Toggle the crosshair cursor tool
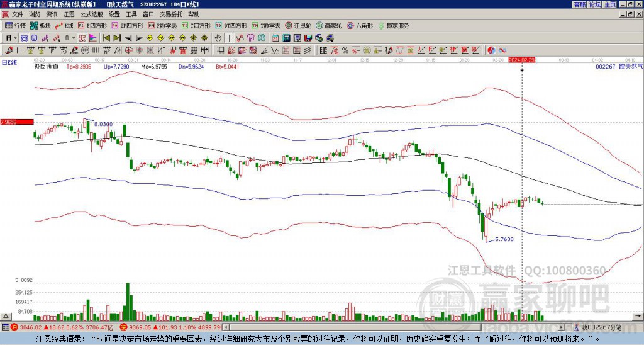This screenshot has height=345, width=644. click(x=229, y=38)
